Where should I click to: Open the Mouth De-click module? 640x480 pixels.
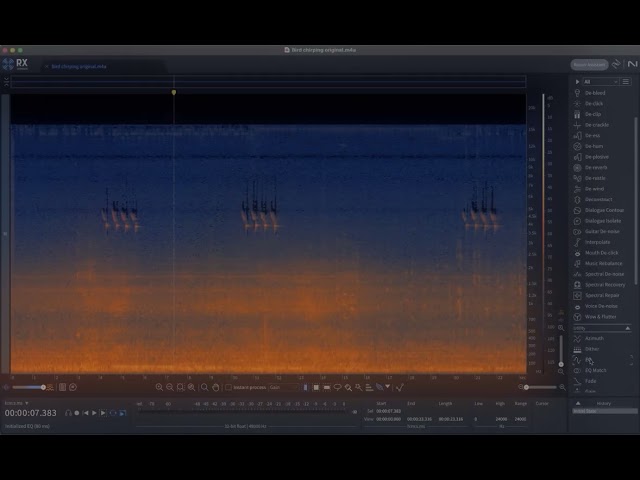tap(601, 253)
